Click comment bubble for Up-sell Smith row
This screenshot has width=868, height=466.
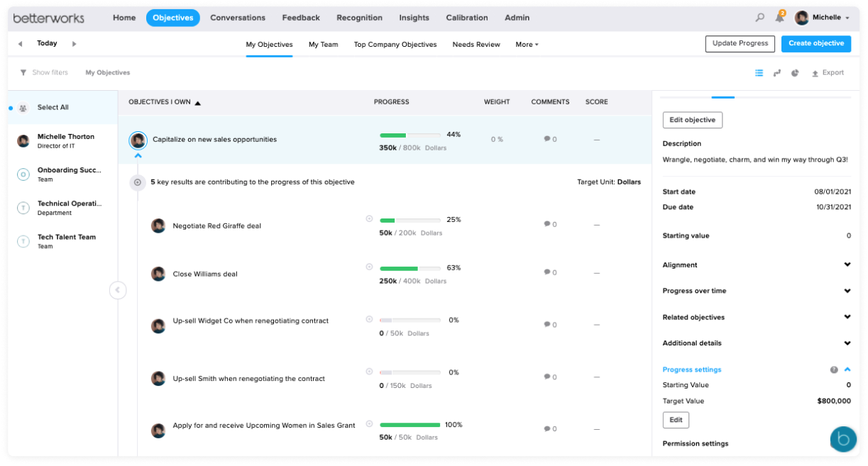pyautogui.click(x=547, y=377)
